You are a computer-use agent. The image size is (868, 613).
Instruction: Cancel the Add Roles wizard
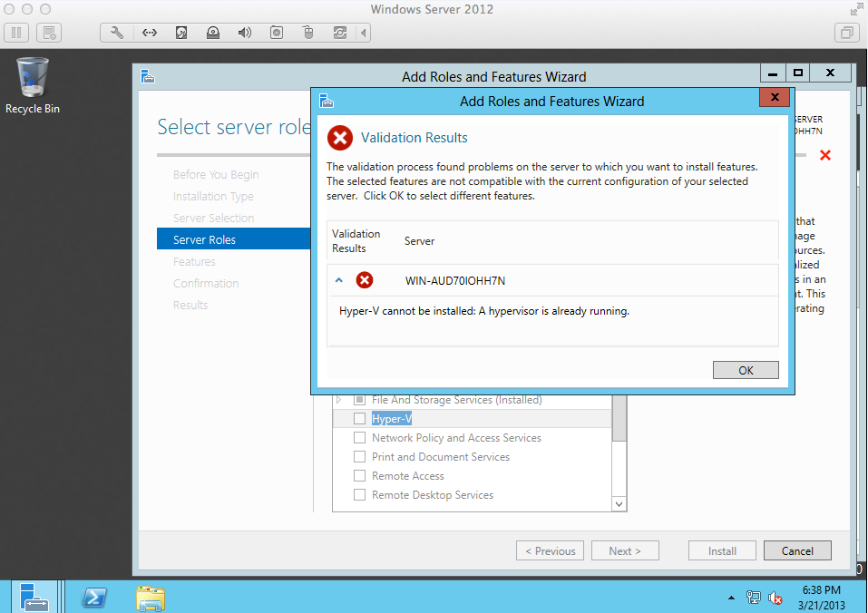pos(797,550)
